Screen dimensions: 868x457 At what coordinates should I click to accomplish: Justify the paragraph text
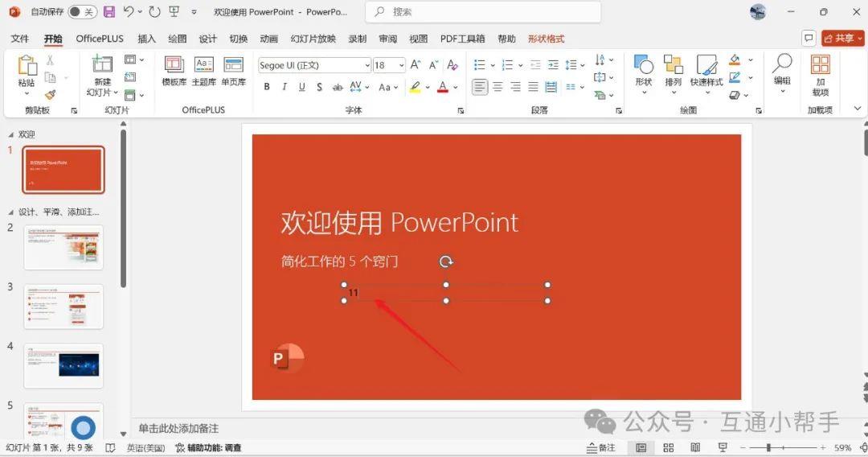(x=533, y=87)
